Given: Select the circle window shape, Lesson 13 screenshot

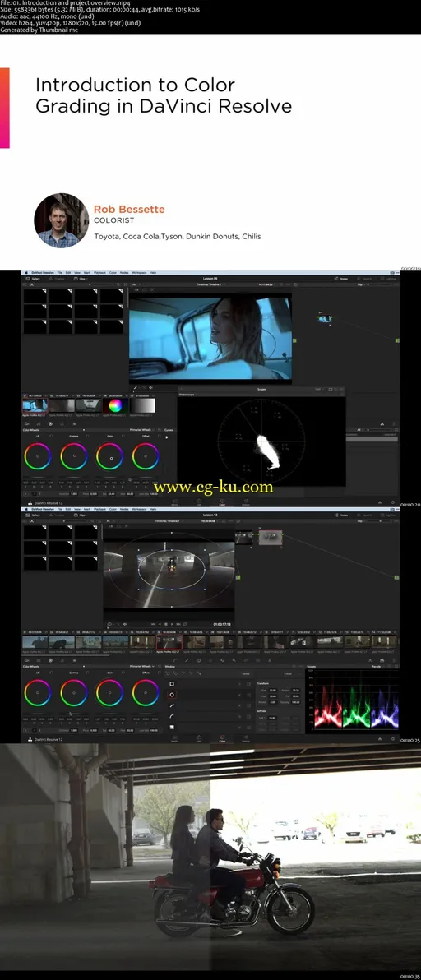Looking at the screenshot, I should [x=172, y=695].
